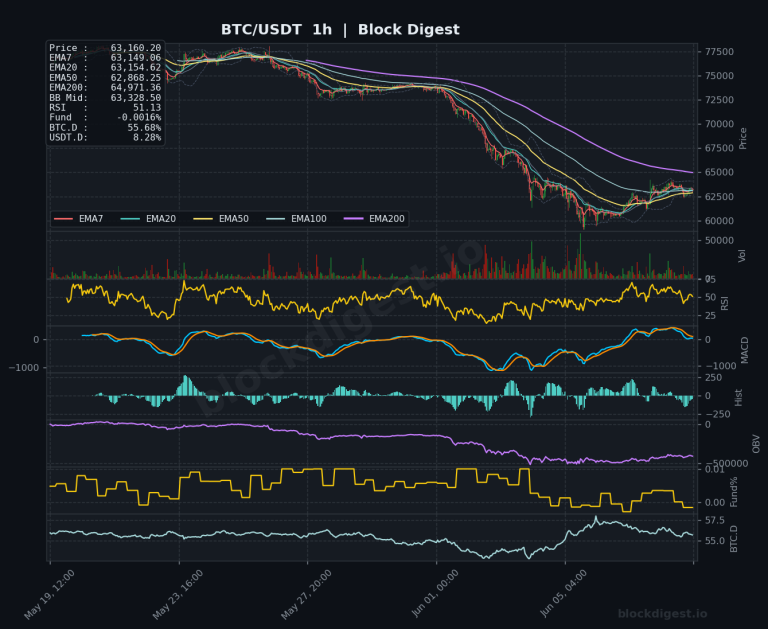The height and width of the screenshot is (629, 768).
Task: Select the EMA200: 64,971.36 readout
Action: point(105,88)
